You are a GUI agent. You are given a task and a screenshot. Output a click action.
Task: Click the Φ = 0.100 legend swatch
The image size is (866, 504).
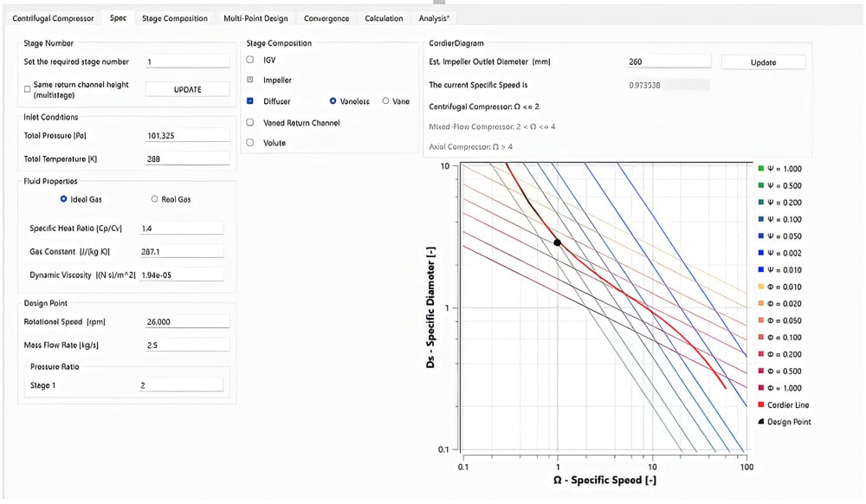tap(761, 337)
